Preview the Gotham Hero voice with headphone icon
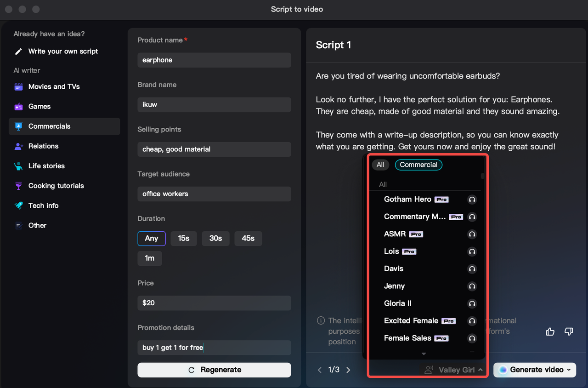Screen dimensions: 588x388 click(472, 200)
